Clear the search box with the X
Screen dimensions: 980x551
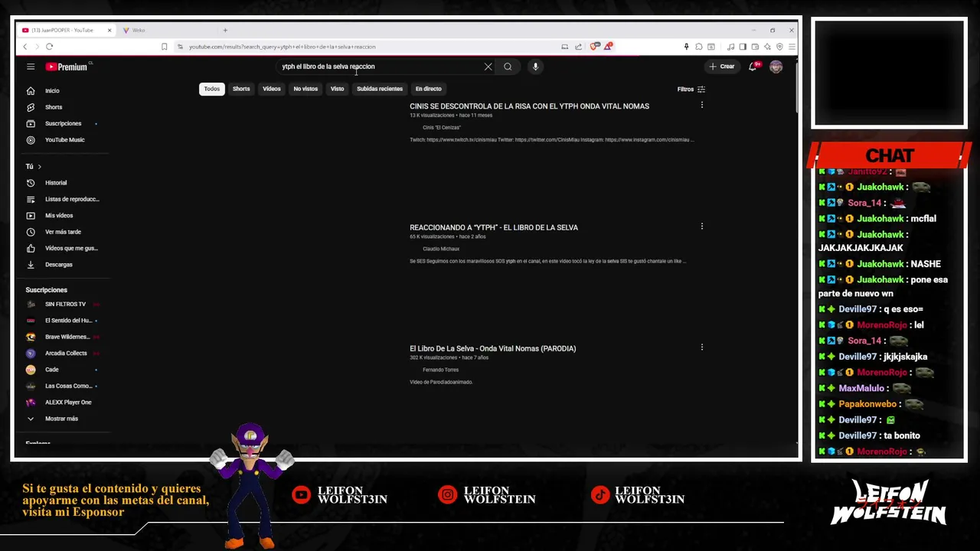pyautogui.click(x=488, y=67)
